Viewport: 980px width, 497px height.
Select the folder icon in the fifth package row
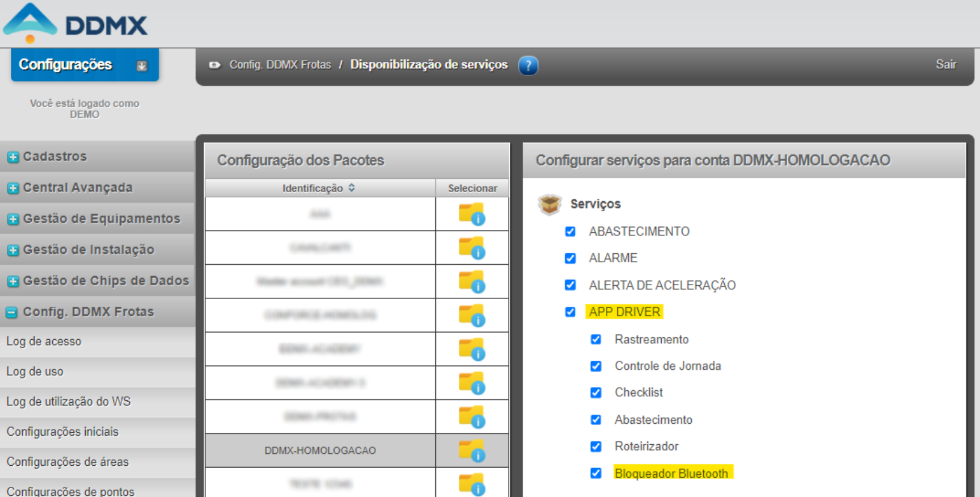pos(472,350)
